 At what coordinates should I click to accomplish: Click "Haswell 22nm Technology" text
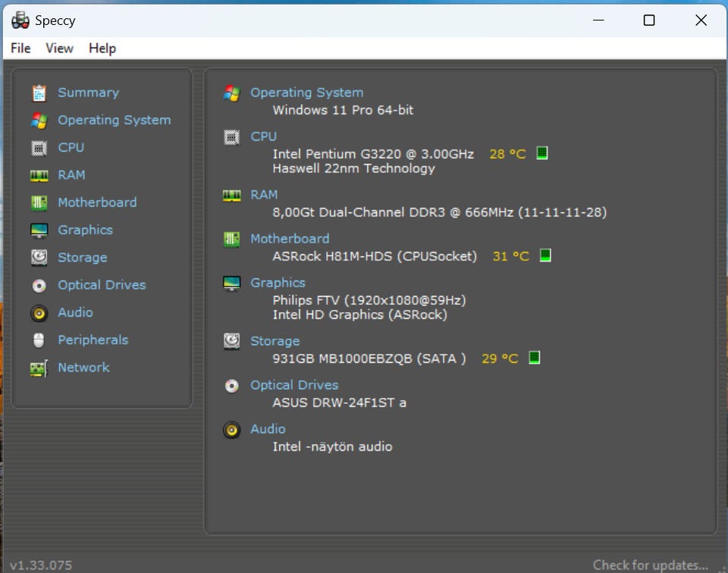354,168
